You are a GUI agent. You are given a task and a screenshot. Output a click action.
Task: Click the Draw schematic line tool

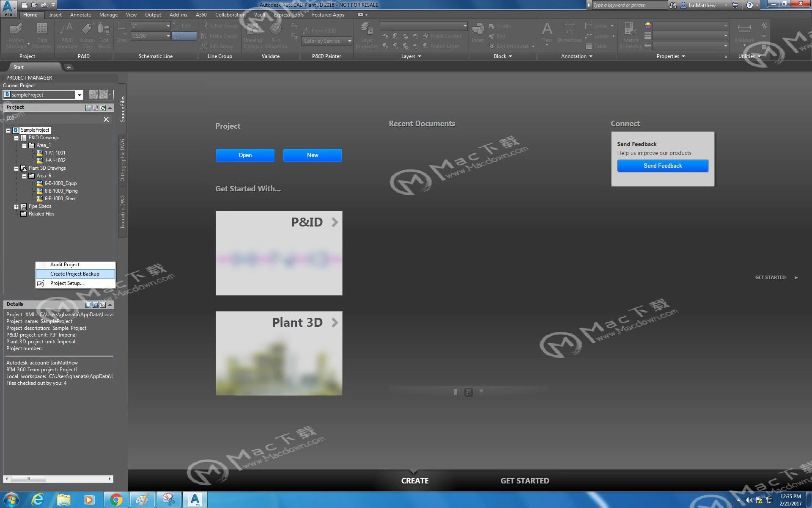point(122,33)
